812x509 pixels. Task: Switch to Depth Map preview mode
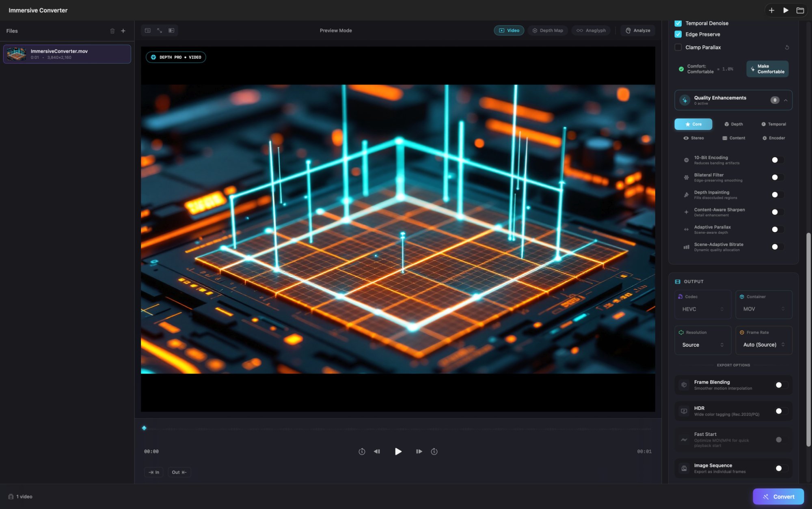click(x=548, y=30)
